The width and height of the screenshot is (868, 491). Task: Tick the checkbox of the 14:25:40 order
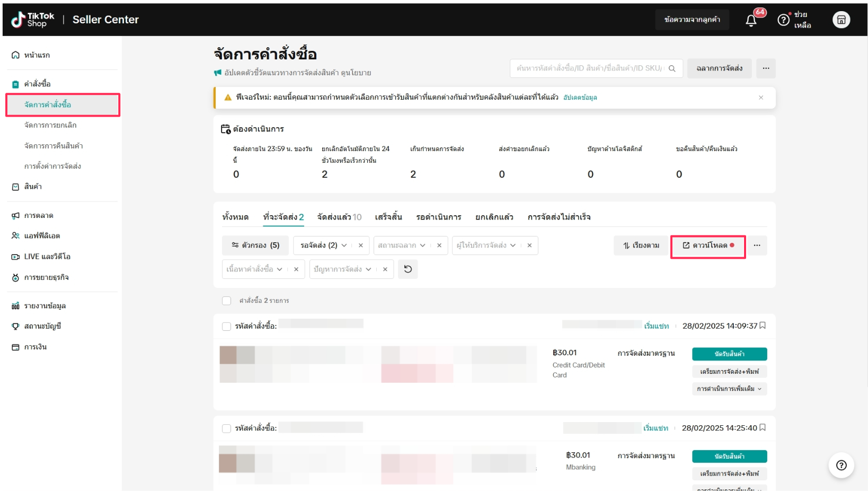pos(227,428)
